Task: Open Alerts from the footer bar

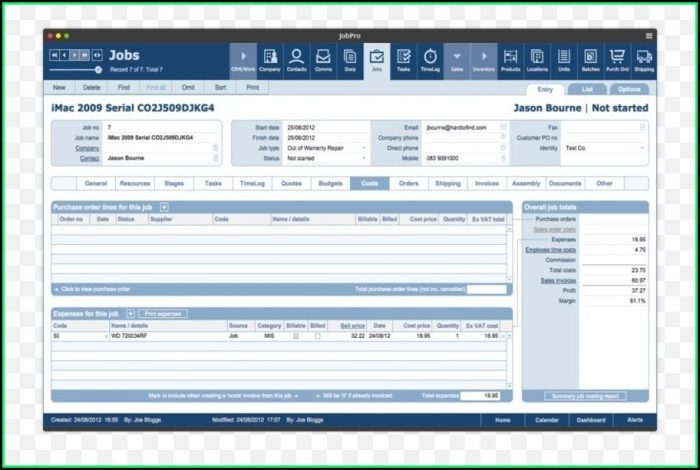Action: click(x=635, y=420)
